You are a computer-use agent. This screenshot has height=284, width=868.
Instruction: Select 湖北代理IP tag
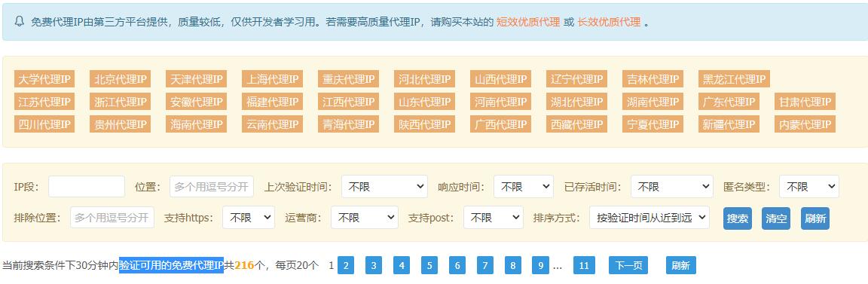point(577,102)
